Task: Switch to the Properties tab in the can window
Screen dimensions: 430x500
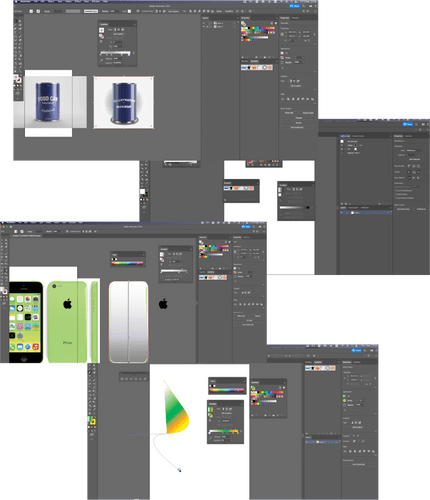Action: [x=285, y=18]
